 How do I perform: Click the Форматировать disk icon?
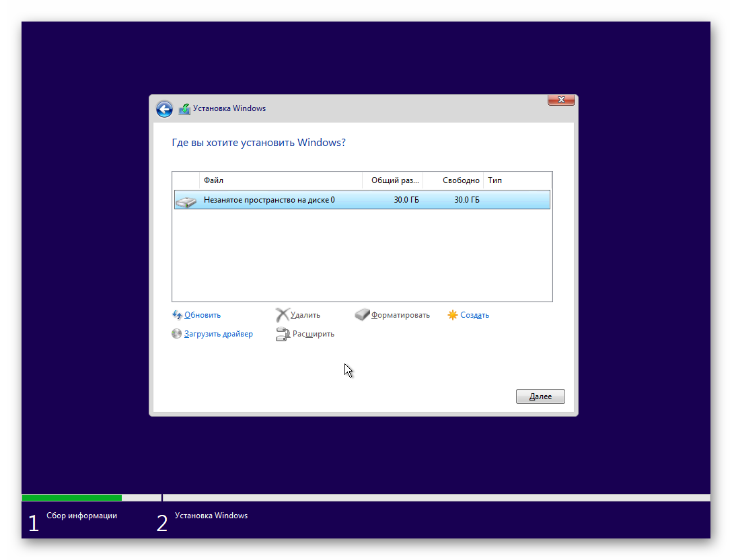click(362, 315)
